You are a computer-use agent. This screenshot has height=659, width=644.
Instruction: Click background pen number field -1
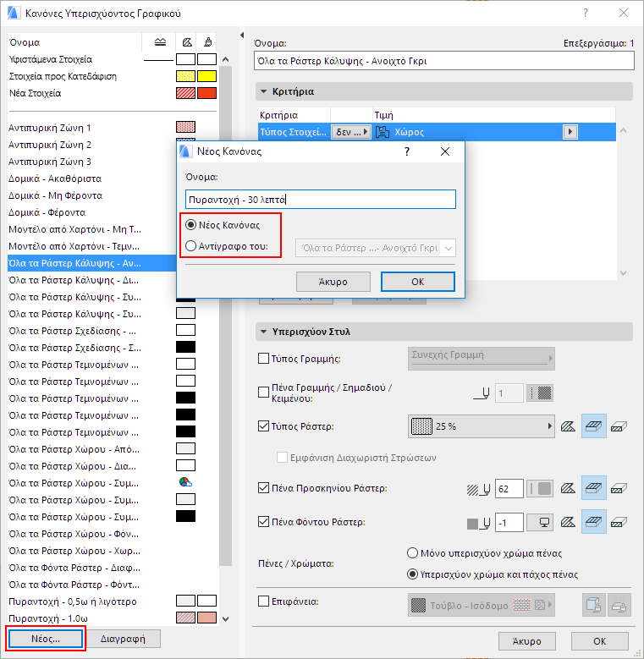click(509, 523)
